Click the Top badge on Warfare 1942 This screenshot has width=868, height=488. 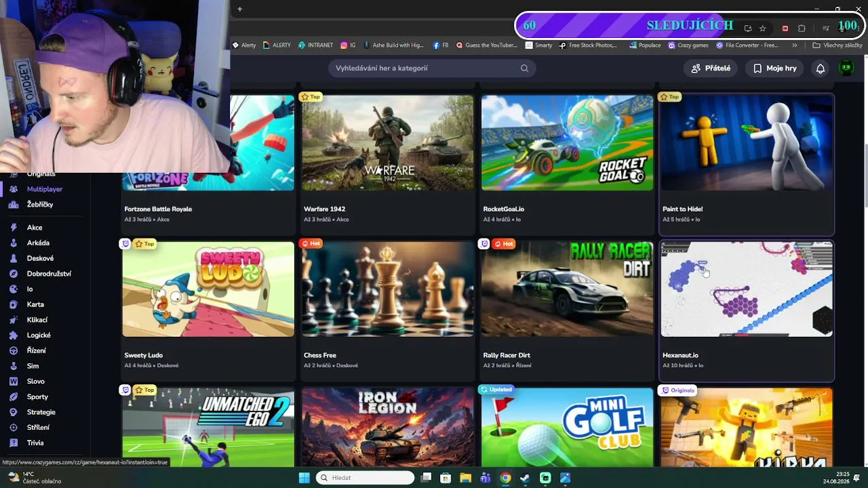tap(311, 97)
